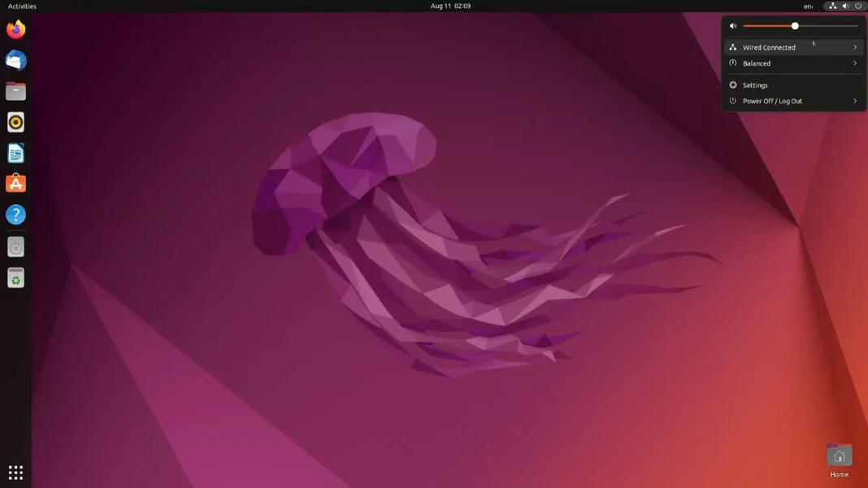This screenshot has width=868, height=488.
Task: Open the en input source indicator
Action: 808,6
